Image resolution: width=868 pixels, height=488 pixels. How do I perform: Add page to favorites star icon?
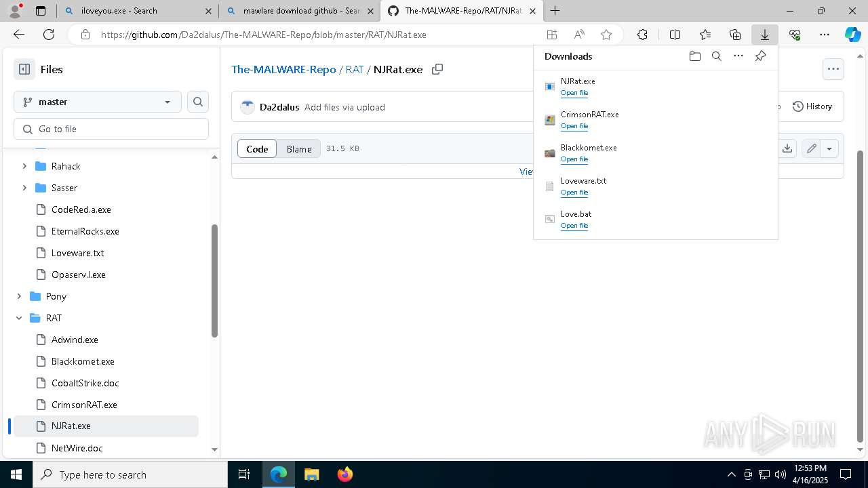pos(606,35)
